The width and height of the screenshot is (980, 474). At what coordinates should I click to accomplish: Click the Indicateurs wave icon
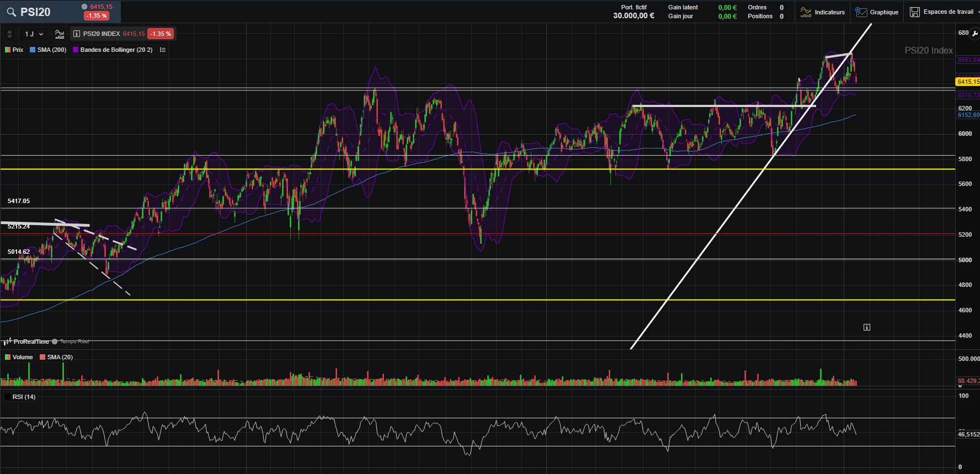806,12
